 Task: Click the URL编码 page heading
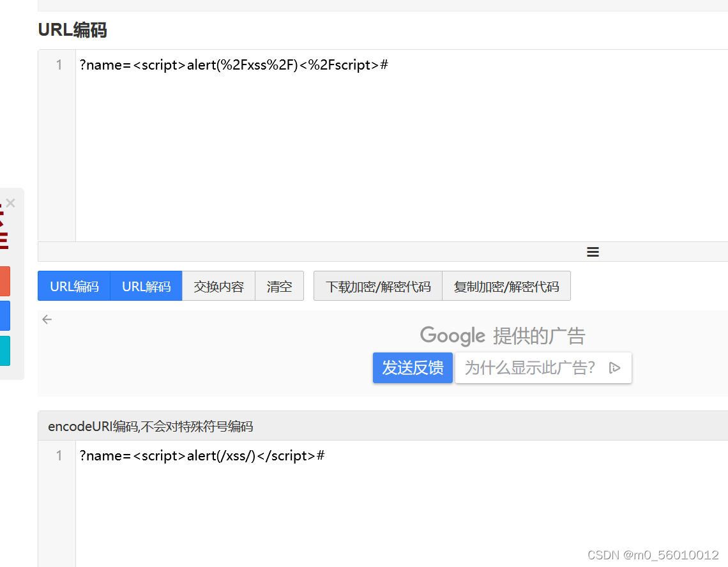point(72,30)
